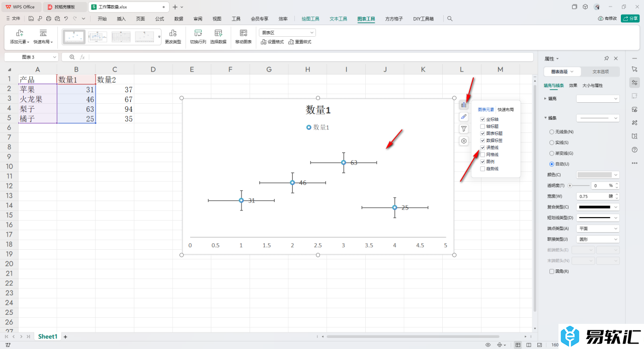Click the add new sheet plus button
Image resolution: width=644 pixels, height=349 pixels.
[65, 336]
